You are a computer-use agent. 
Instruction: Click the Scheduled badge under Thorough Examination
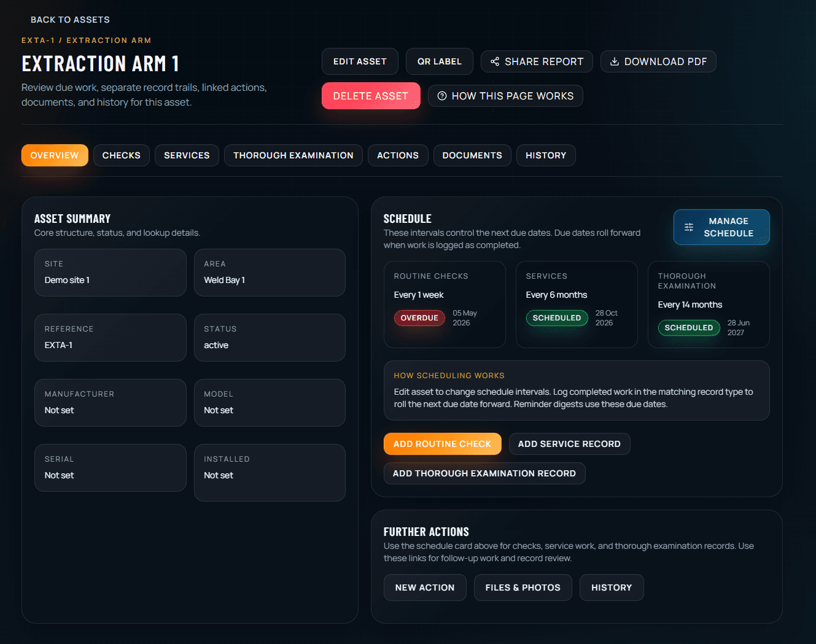click(x=689, y=328)
